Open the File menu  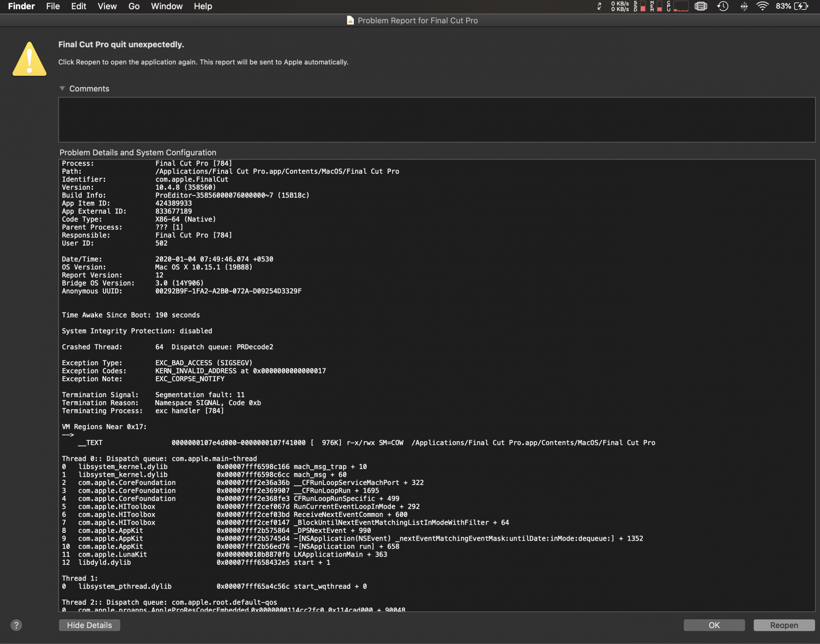[53, 6]
